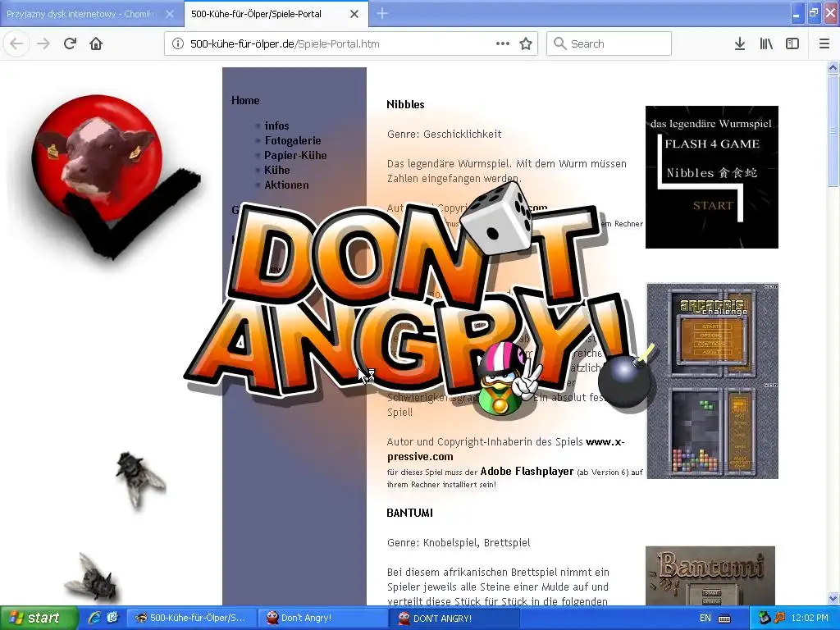
Task: Show site information icon in address bar
Action: 178,44
